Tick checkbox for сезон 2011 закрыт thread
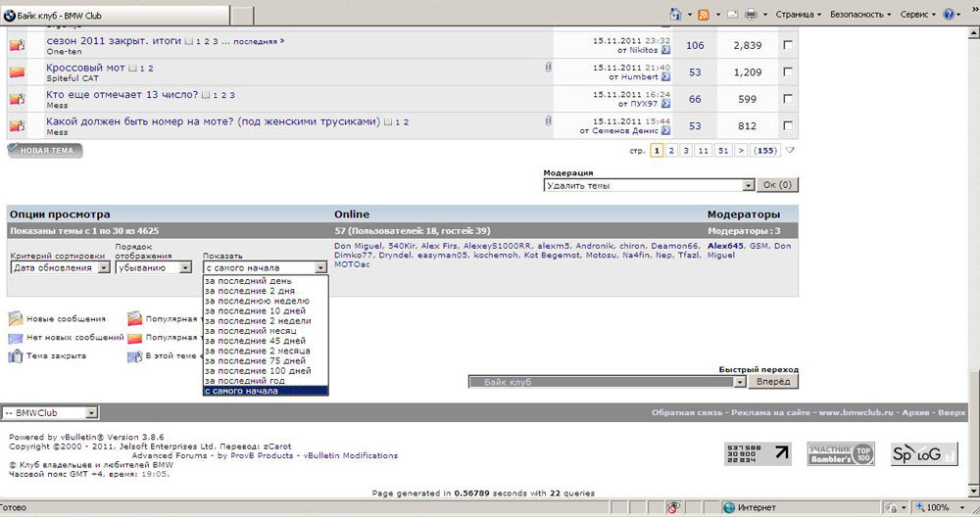Screen dimensions: 980x517 pyautogui.click(x=788, y=45)
